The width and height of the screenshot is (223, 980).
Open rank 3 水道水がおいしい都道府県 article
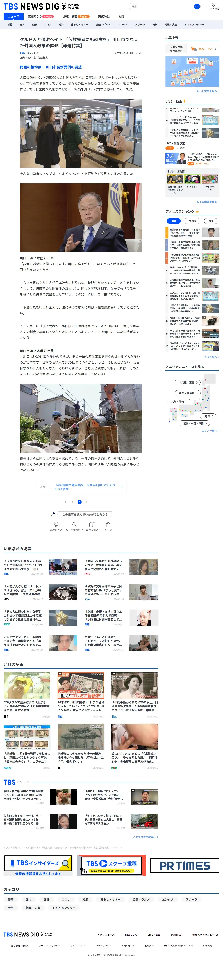point(192,258)
